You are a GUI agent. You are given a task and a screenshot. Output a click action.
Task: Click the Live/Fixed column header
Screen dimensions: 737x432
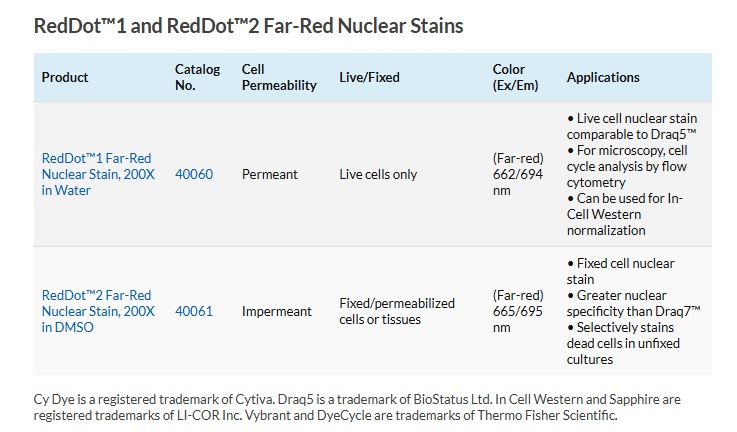(x=369, y=77)
